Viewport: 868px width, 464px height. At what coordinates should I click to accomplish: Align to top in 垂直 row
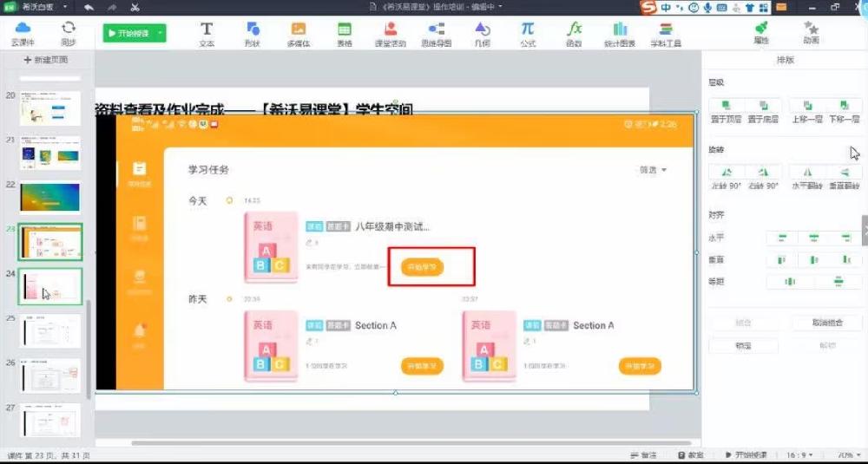tap(782, 259)
